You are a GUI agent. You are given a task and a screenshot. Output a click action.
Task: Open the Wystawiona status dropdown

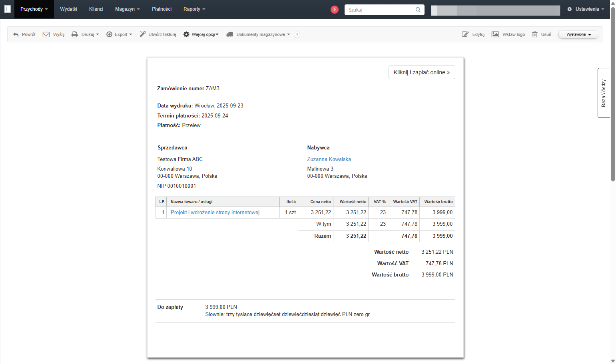point(578,34)
